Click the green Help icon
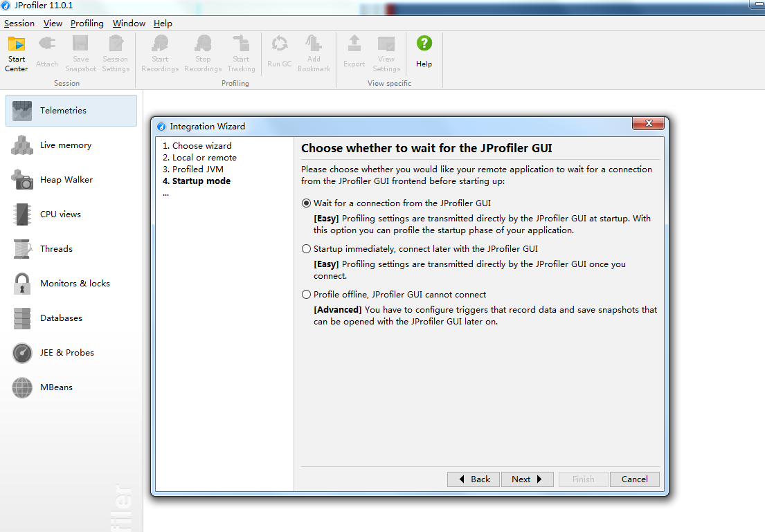This screenshot has height=532, width=765. tap(424, 44)
